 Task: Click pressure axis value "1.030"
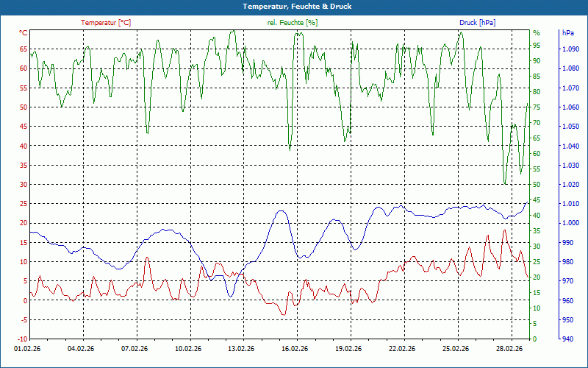click(571, 165)
